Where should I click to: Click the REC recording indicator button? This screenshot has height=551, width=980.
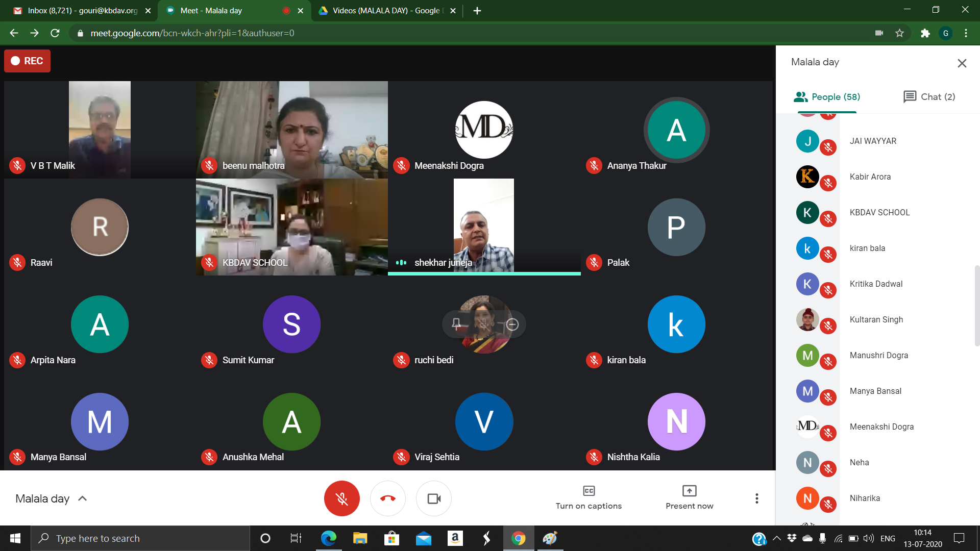28,61
